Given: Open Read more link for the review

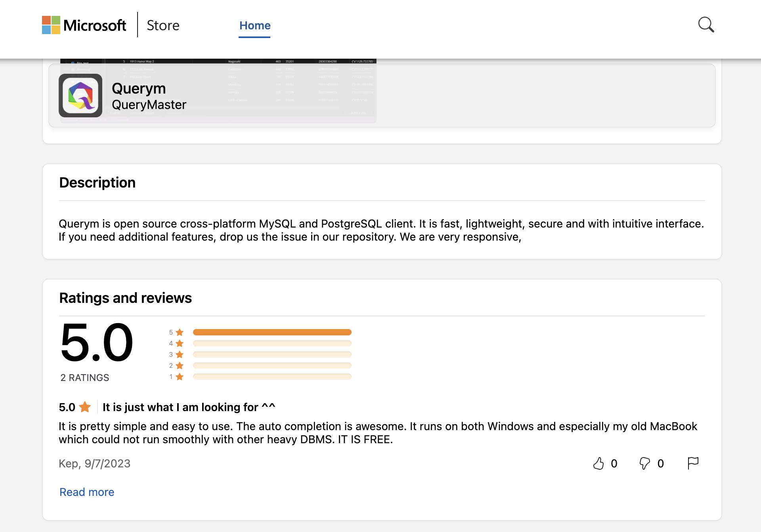Looking at the screenshot, I should point(87,492).
